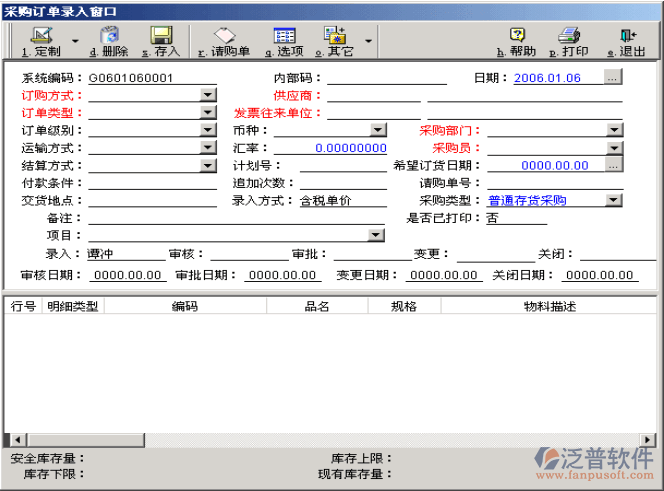
Task: Select the 物料描述 column header
Action: pos(549,306)
